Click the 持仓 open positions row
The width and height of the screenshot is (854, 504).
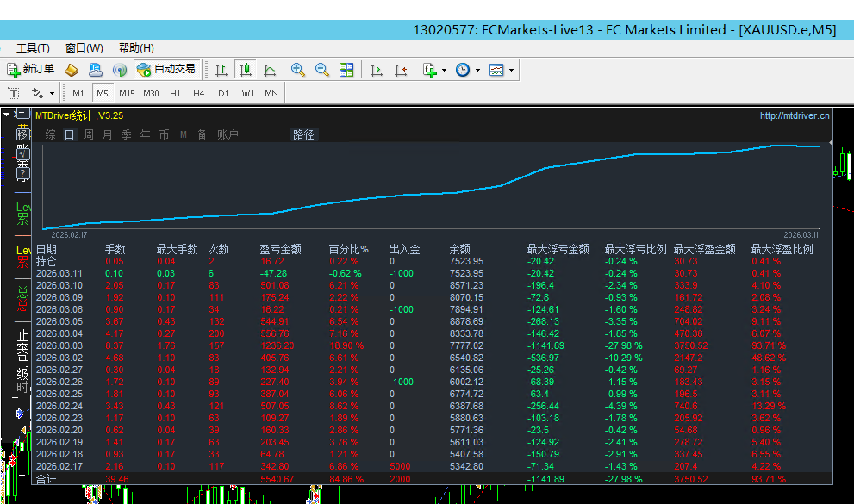tap(46, 261)
